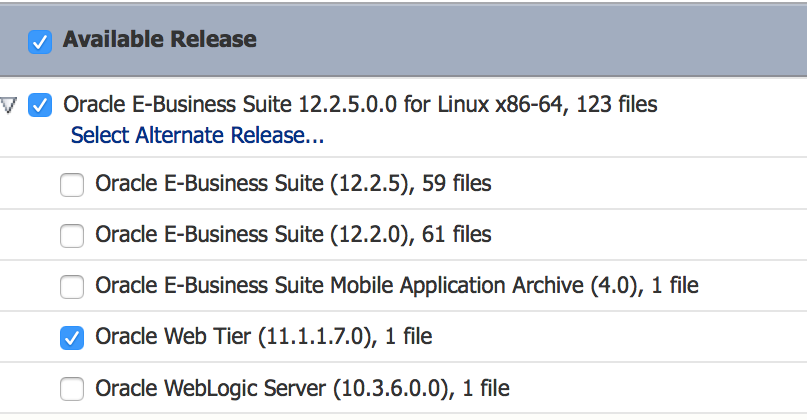The height and width of the screenshot is (420, 807).
Task: Open the Select Alternate Release link
Action: pyautogui.click(x=197, y=135)
